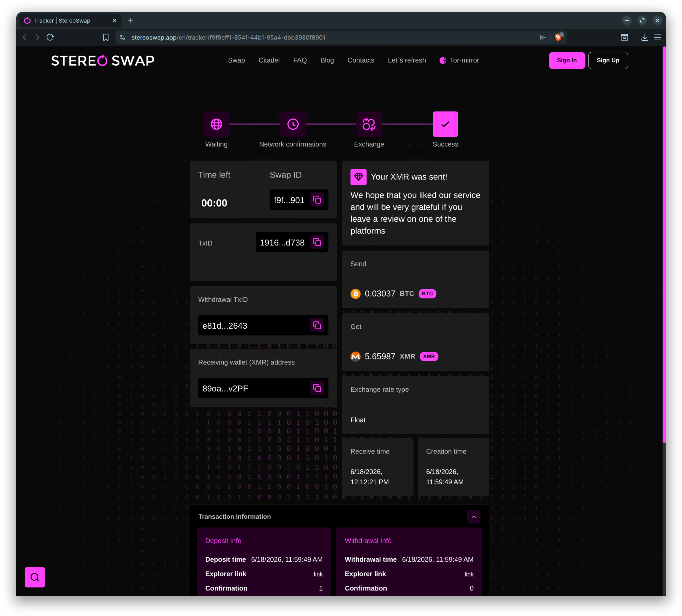This screenshot has height=616, width=682.
Task: Click the send/share arrow in address bar
Action: (543, 37)
